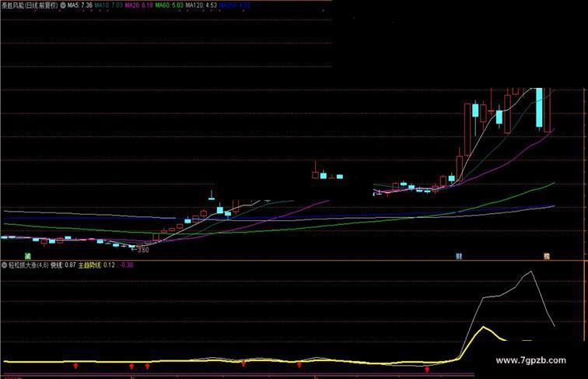Click the orange marker icon near right axis

click(x=547, y=256)
